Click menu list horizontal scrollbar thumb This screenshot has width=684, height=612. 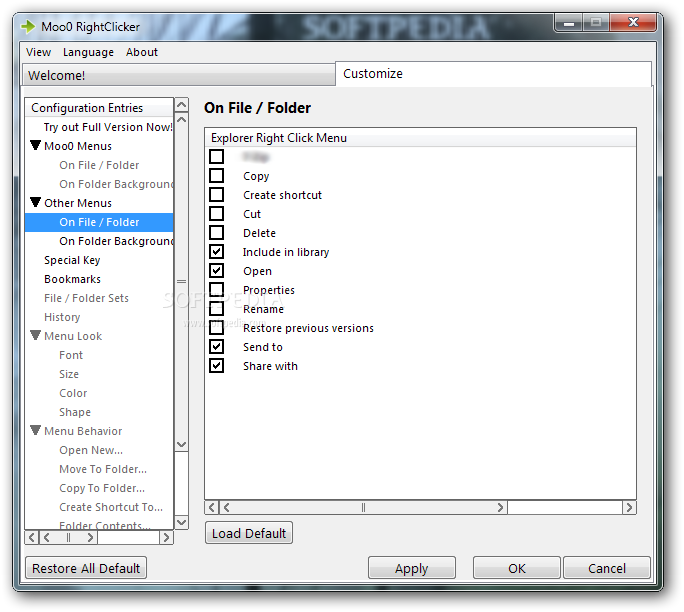(x=363, y=507)
